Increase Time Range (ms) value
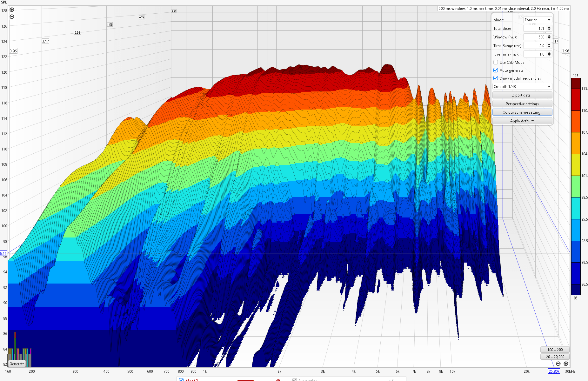 tap(549, 44)
